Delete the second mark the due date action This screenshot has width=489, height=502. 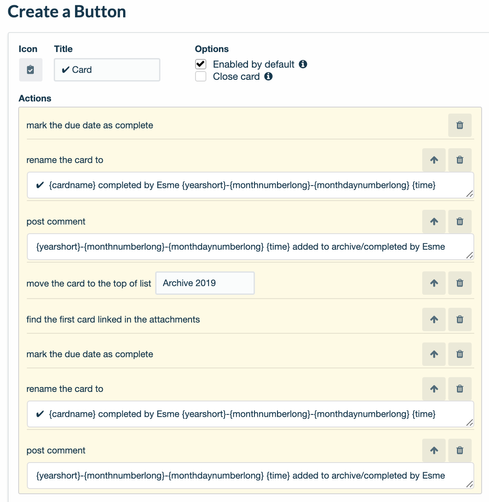[460, 354]
